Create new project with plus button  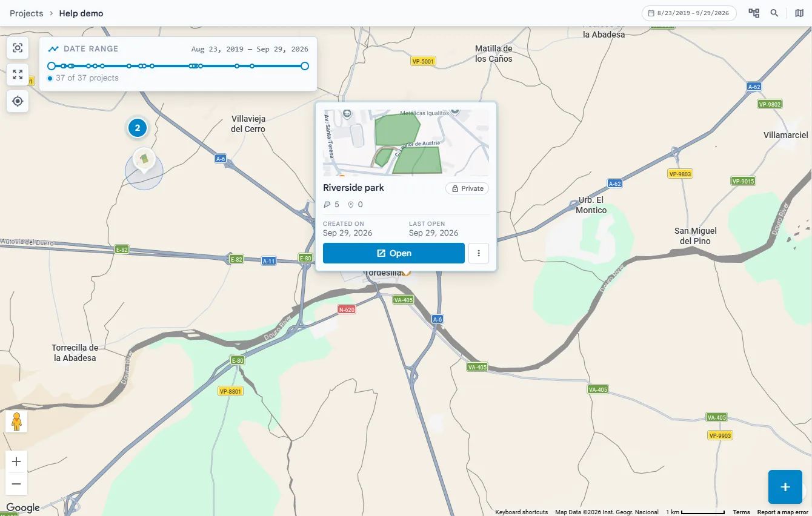point(785,487)
